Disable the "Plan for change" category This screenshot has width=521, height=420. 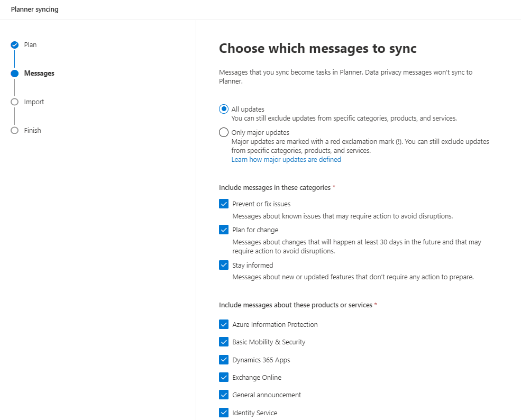pyautogui.click(x=223, y=230)
